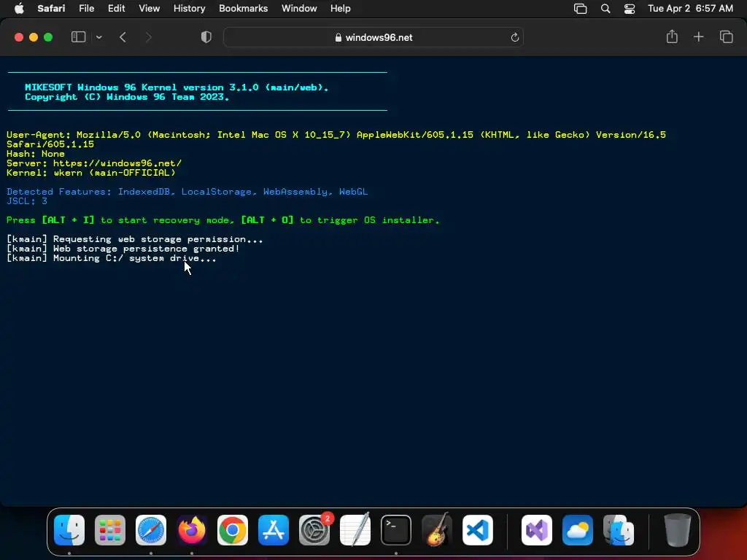Open Migration Assistant from the Dock
This screenshot has width=747, height=560.
[x=619, y=530]
